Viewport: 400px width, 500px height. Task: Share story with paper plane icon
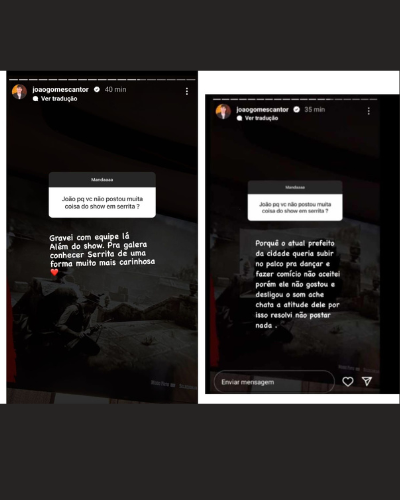367,381
